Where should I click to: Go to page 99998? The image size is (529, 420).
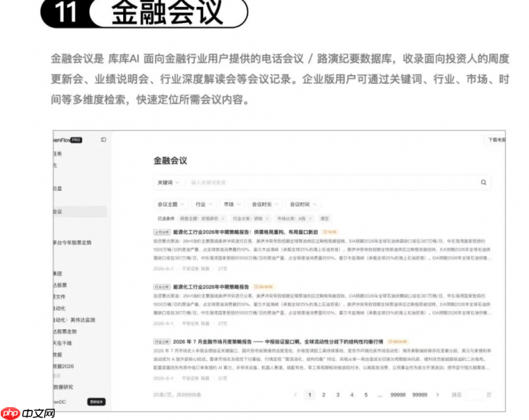click(398, 395)
